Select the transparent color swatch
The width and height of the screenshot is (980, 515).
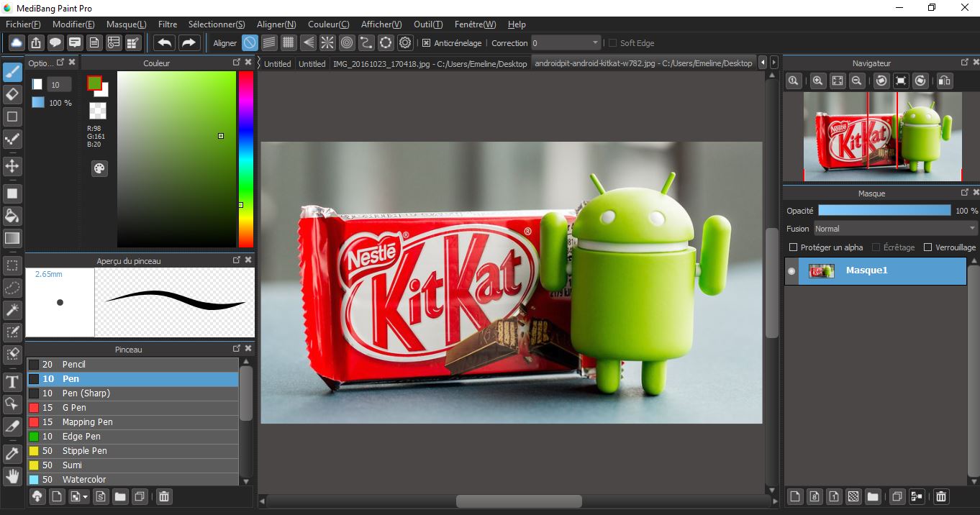pyautogui.click(x=98, y=110)
